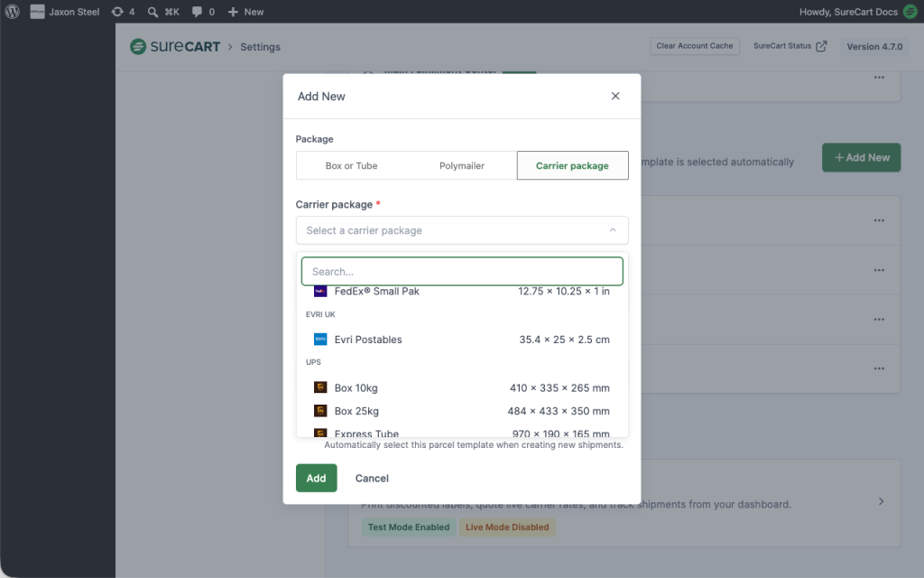Click the green Add button

(x=317, y=479)
